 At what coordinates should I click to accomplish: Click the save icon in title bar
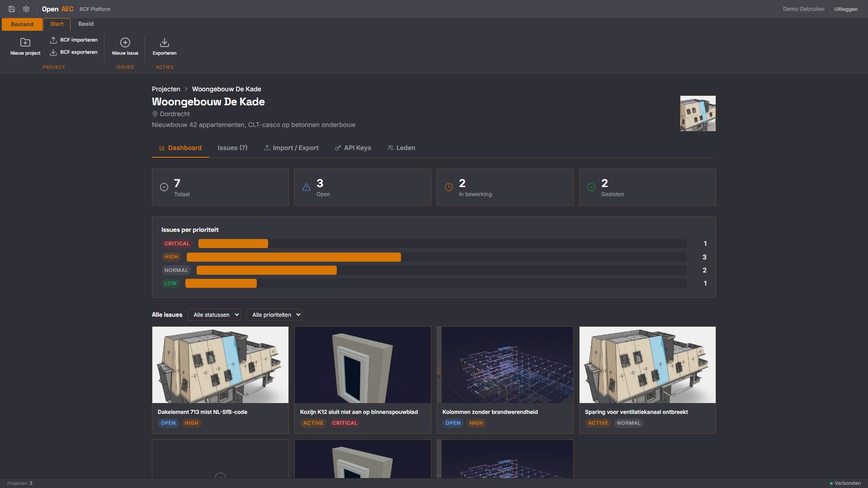coord(12,9)
